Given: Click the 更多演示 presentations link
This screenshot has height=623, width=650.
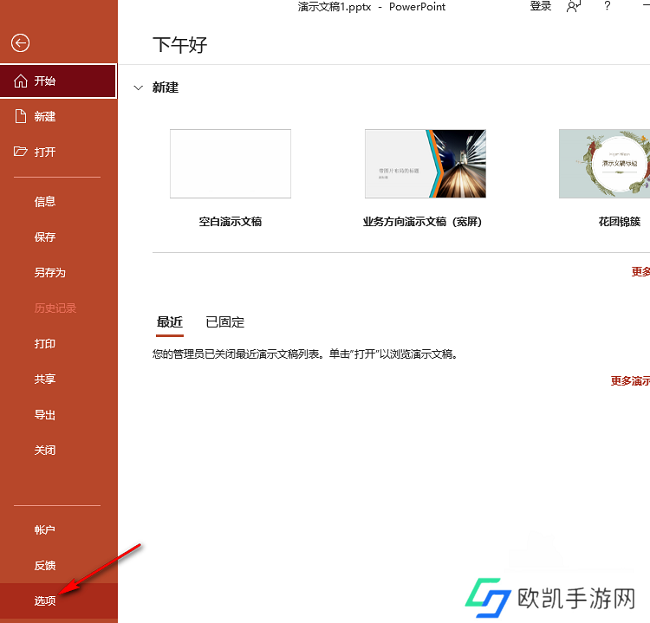Looking at the screenshot, I should [x=630, y=381].
